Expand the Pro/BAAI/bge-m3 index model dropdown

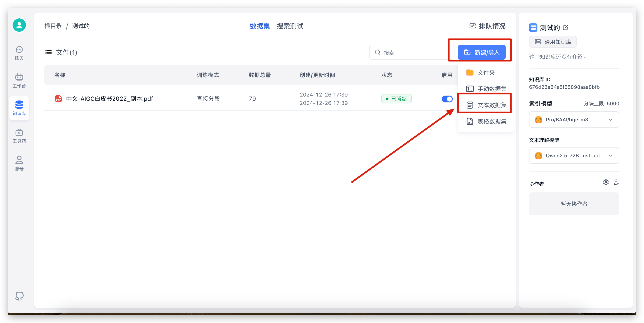(574, 120)
